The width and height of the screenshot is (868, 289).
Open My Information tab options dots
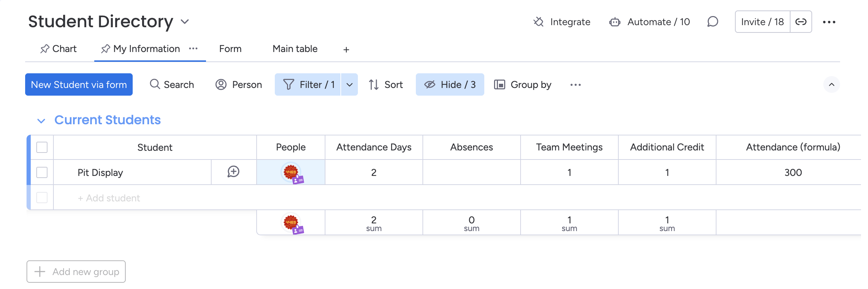point(193,49)
